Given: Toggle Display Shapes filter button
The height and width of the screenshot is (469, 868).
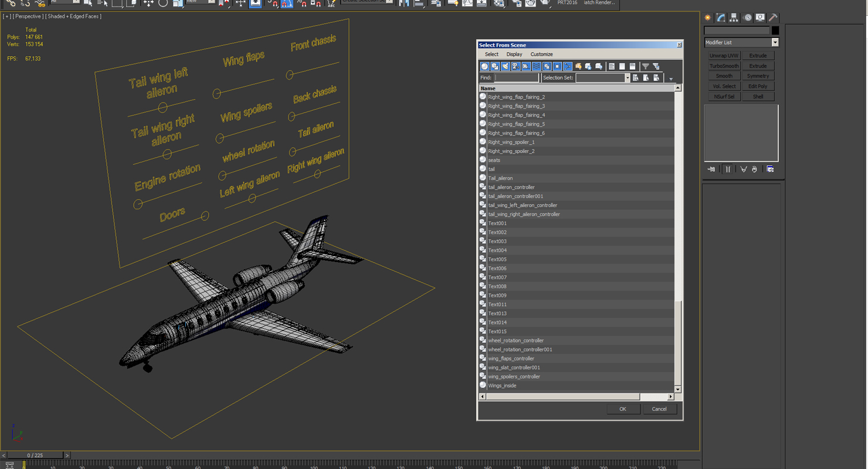Looking at the screenshot, I should tap(495, 66).
